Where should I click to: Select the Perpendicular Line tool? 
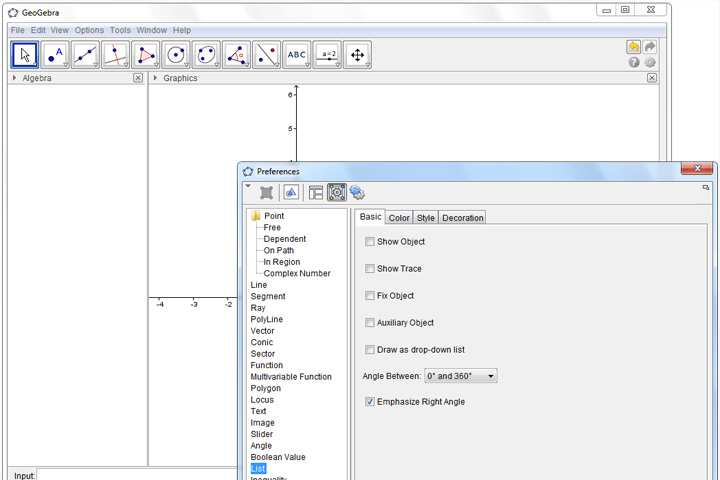tap(116, 55)
